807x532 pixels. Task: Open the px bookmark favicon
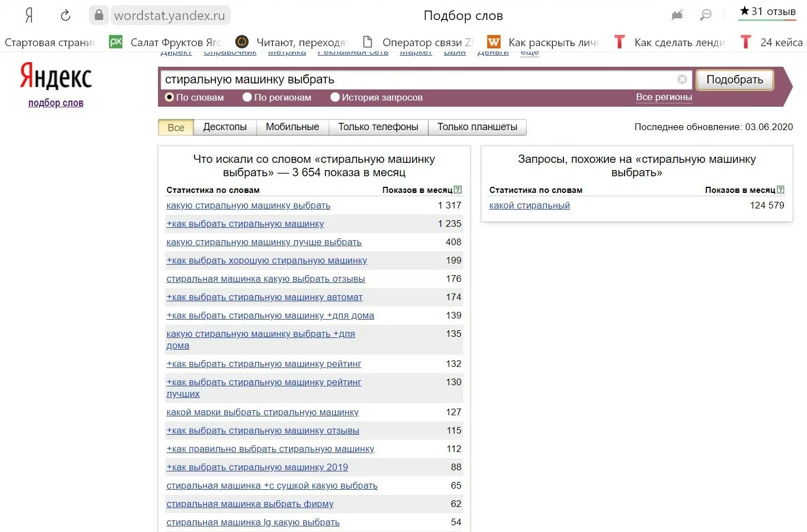(x=116, y=42)
